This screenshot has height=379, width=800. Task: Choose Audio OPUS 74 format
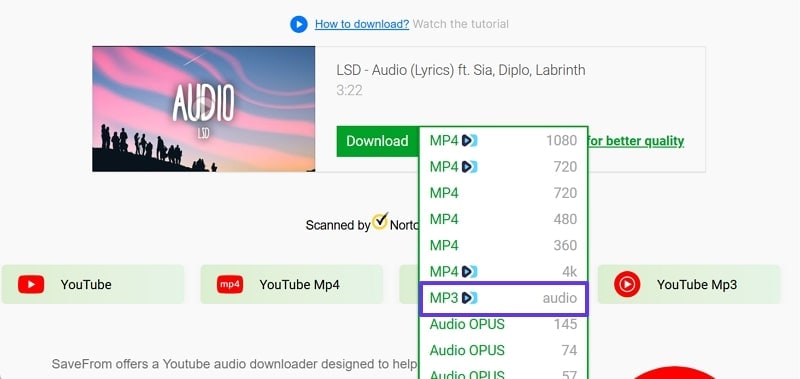pyautogui.click(x=503, y=350)
